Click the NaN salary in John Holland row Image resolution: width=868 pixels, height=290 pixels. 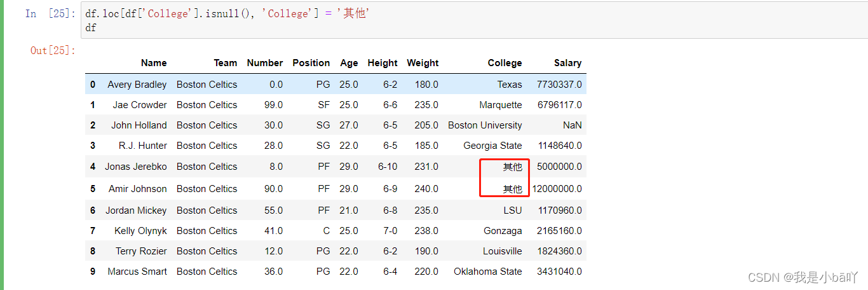pos(572,125)
